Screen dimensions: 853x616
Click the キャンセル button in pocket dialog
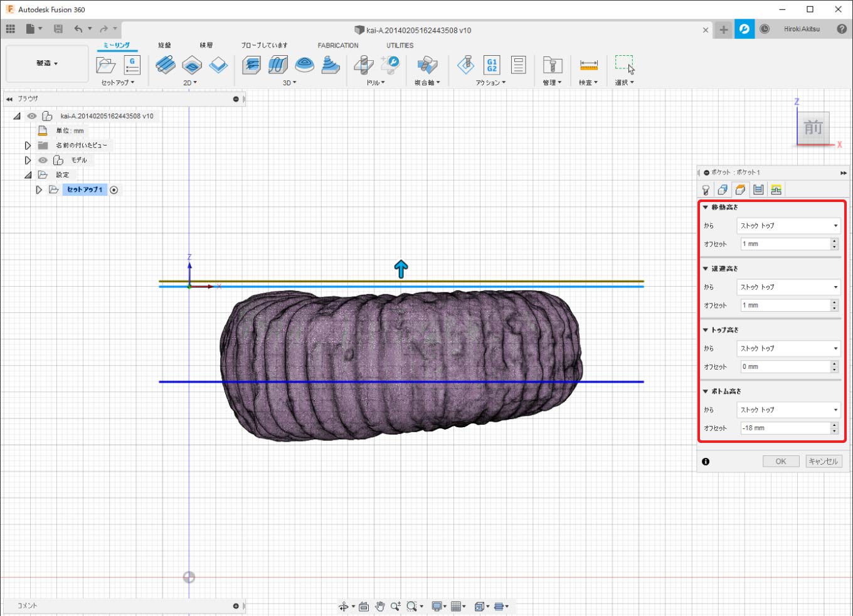pyautogui.click(x=823, y=461)
